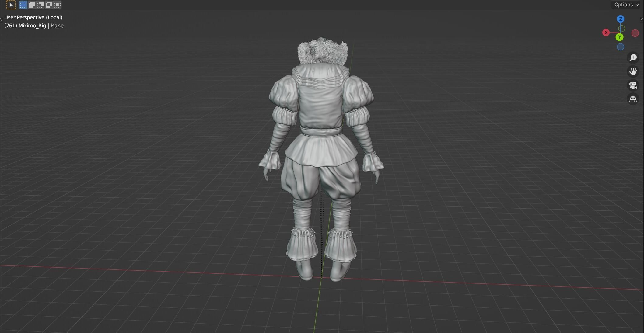Click the User Perspective (Local) text
This screenshot has height=333, width=644.
pos(33,17)
